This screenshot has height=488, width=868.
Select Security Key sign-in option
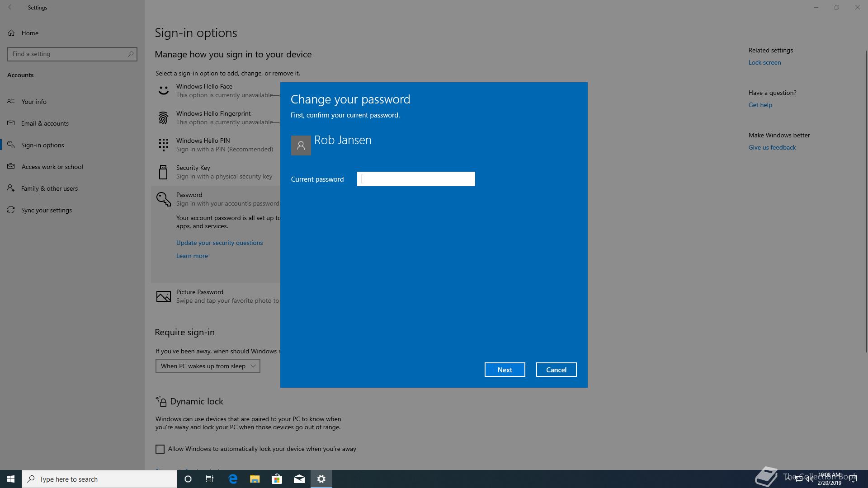[x=216, y=172]
